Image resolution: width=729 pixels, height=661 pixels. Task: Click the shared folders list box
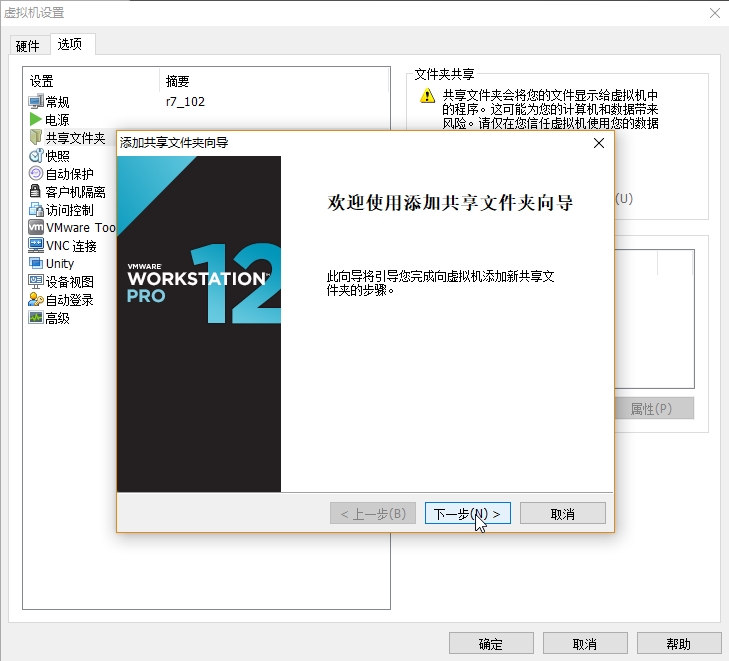click(654, 319)
